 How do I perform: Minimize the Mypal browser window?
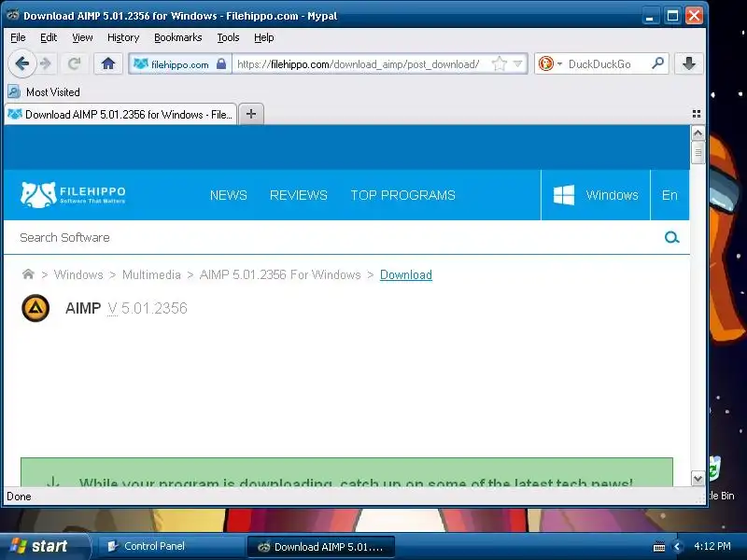pyautogui.click(x=649, y=16)
